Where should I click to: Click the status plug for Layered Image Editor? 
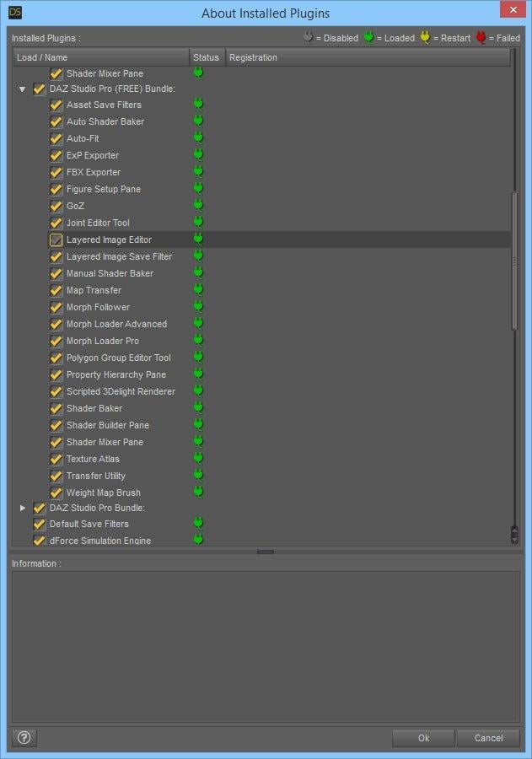pos(198,240)
